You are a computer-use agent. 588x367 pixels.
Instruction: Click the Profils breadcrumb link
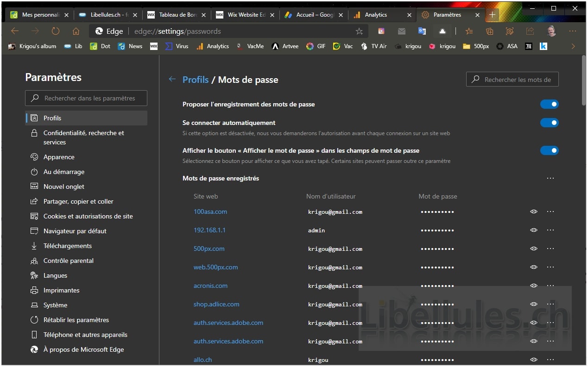point(196,80)
